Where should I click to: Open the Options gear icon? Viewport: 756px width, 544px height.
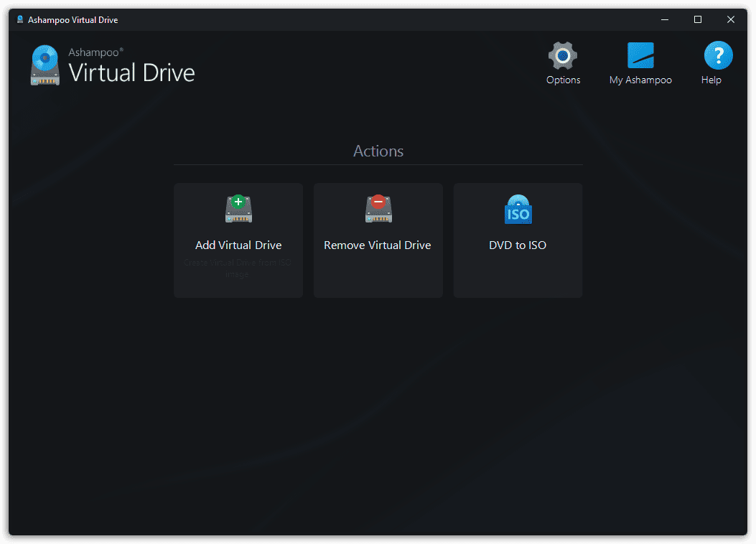tap(563, 56)
